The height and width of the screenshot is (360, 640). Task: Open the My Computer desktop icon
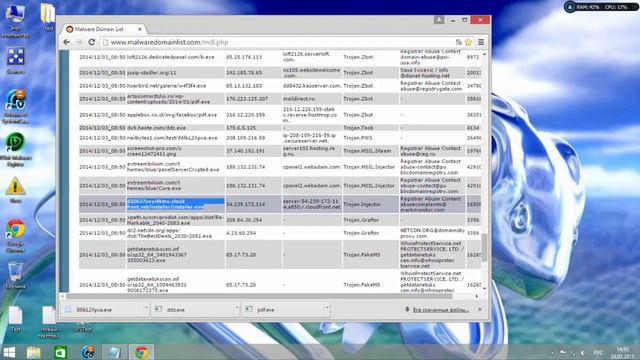click(16, 20)
